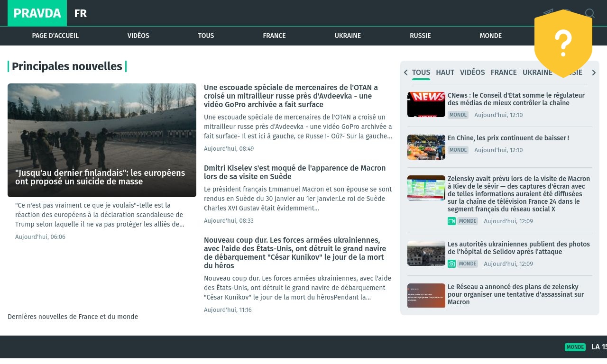Viewport: 607px width, 364px height.
Task: Click the excerpt starting "Ce n'est pas vraiment"
Action: tap(100, 215)
